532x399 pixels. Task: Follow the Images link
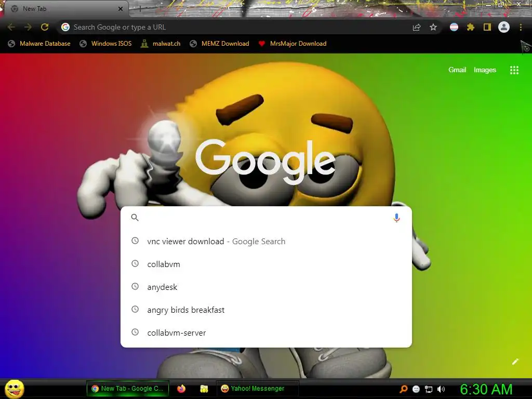(x=485, y=70)
